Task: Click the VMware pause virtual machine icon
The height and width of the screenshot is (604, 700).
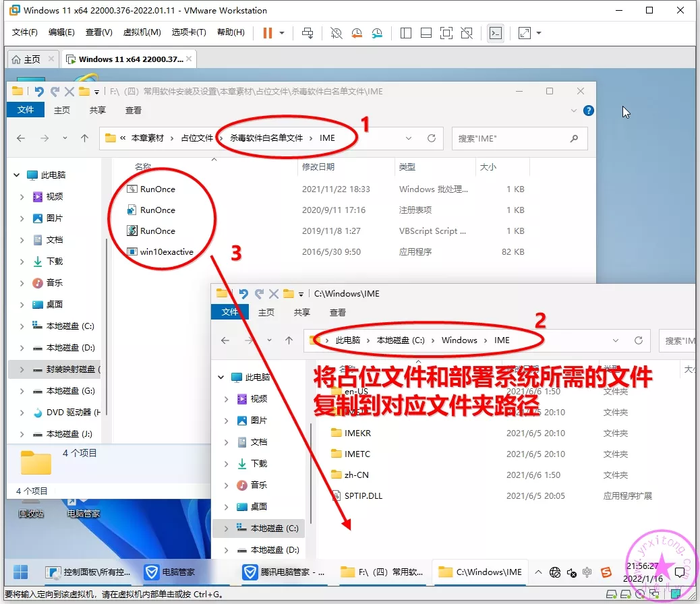Action: click(x=267, y=32)
